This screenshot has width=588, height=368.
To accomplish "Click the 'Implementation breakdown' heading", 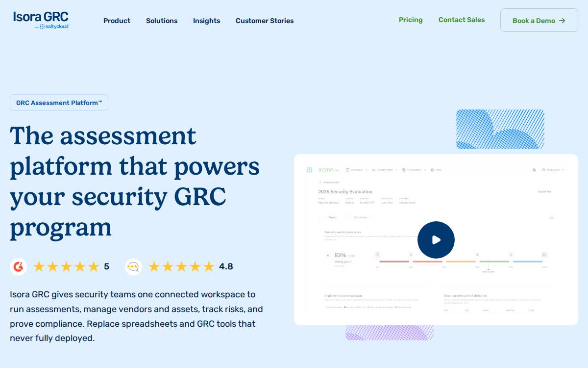I will click(x=343, y=296).
